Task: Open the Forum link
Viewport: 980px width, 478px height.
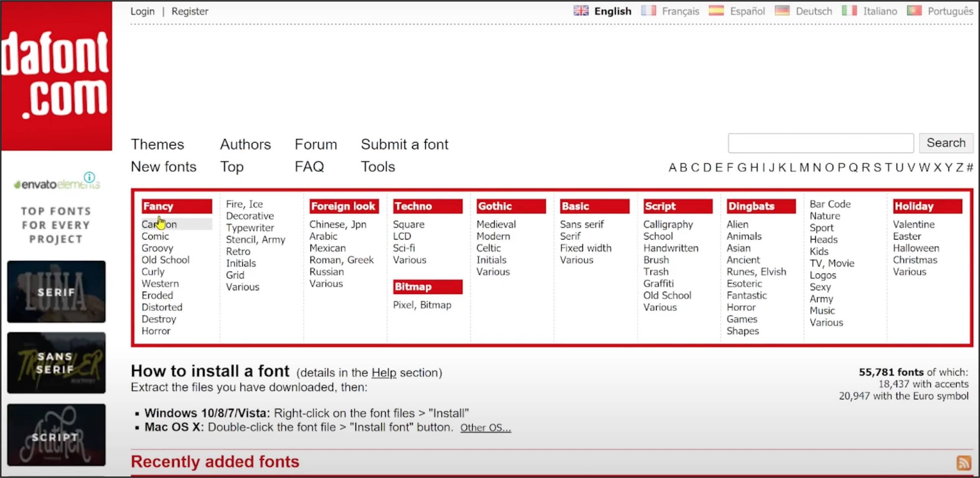Action: tap(316, 144)
